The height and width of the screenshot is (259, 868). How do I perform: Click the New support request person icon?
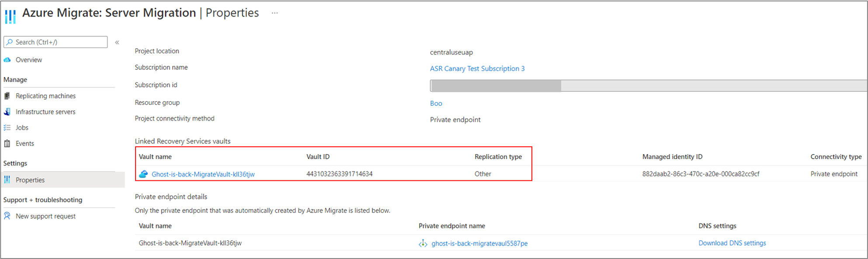tap(7, 216)
